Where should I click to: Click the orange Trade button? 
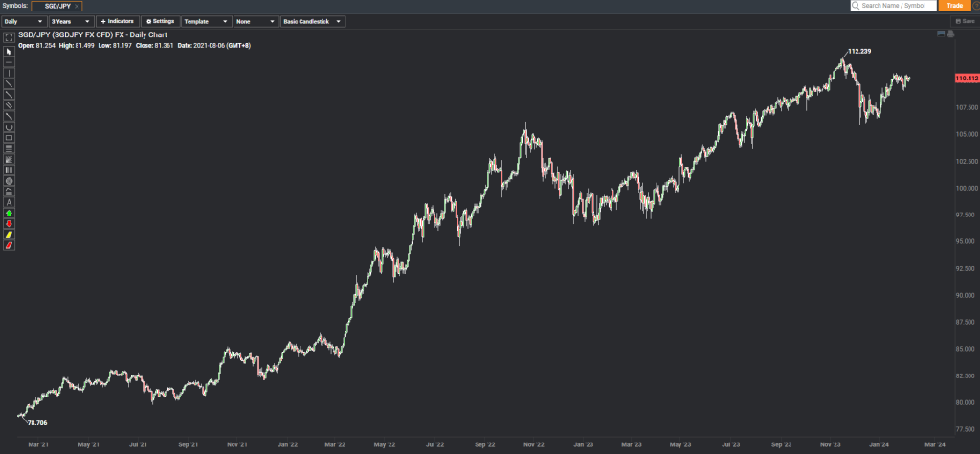[x=954, y=6]
